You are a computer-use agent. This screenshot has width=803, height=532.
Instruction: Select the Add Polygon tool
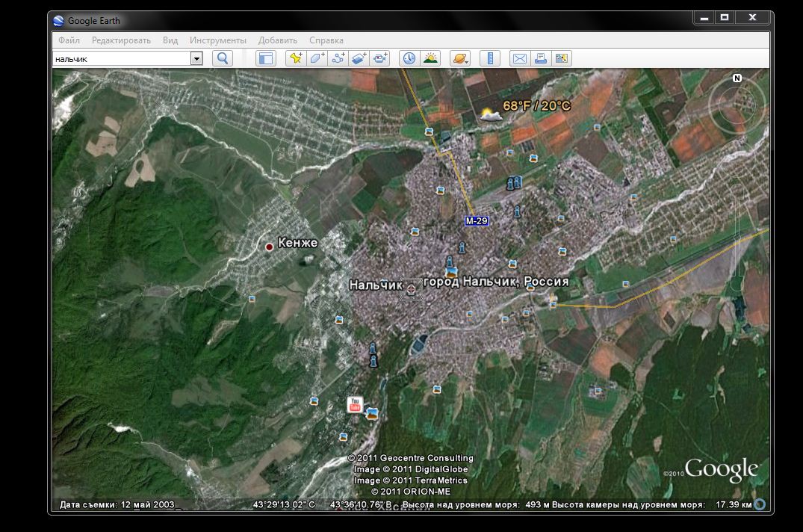[317, 58]
